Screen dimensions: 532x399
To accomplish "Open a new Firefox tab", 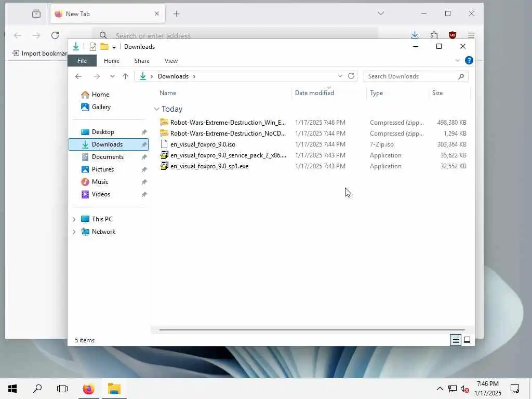I will (x=177, y=14).
